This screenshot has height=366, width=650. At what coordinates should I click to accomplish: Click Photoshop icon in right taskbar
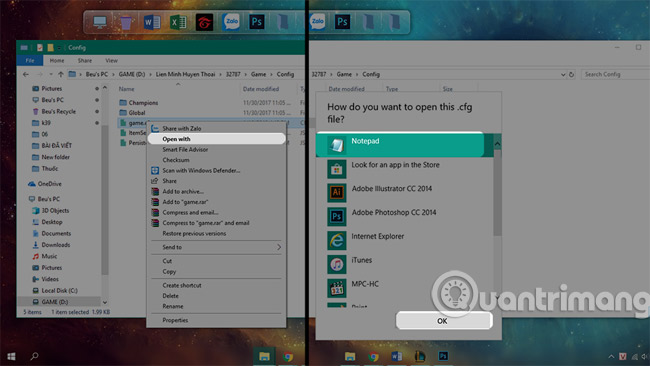[443, 356]
